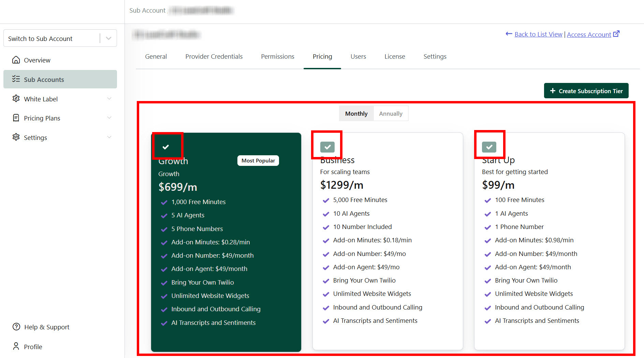Click the back arrow icon near List View
Image resolution: width=644 pixels, height=358 pixels.
(x=509, y=34)
